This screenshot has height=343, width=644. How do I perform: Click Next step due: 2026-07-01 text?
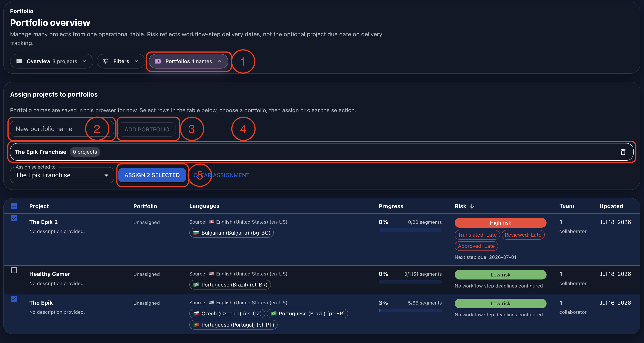coord(486,257)
